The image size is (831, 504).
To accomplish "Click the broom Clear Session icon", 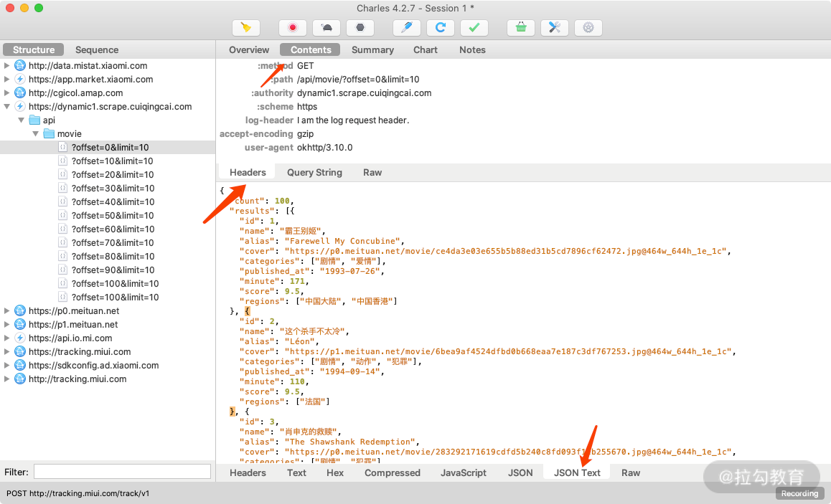I will 246,27.
